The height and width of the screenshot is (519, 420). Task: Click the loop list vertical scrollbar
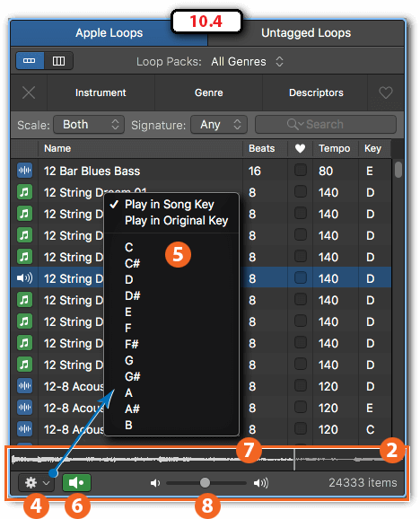(398, 170)
